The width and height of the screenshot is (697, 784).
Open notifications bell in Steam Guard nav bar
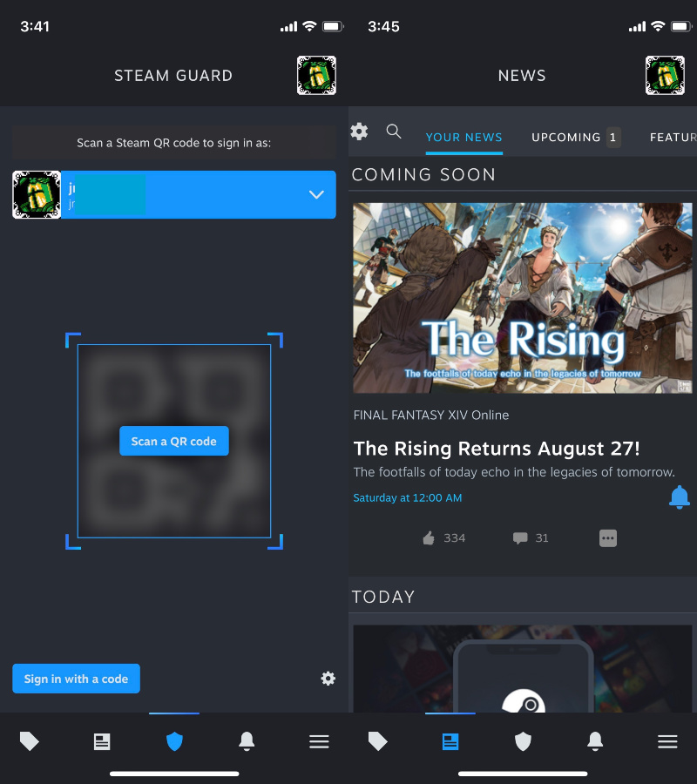[x=247, y=741]
